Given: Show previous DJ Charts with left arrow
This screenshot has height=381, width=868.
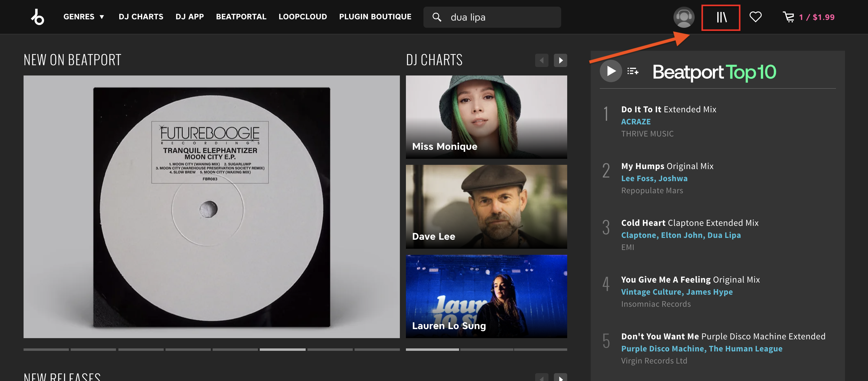Looking at the screenshot, I should click(542, 60).
